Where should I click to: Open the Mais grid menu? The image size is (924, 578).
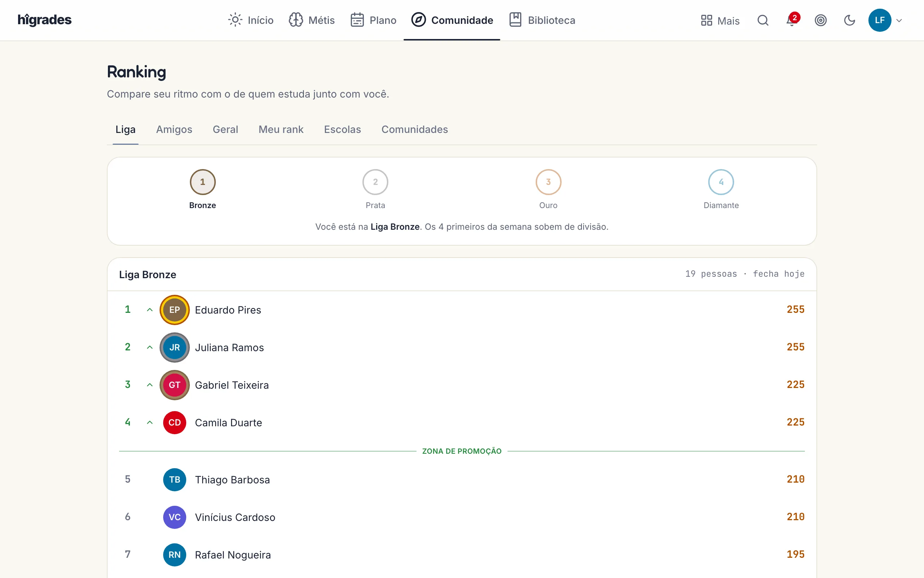coord(720,20)
